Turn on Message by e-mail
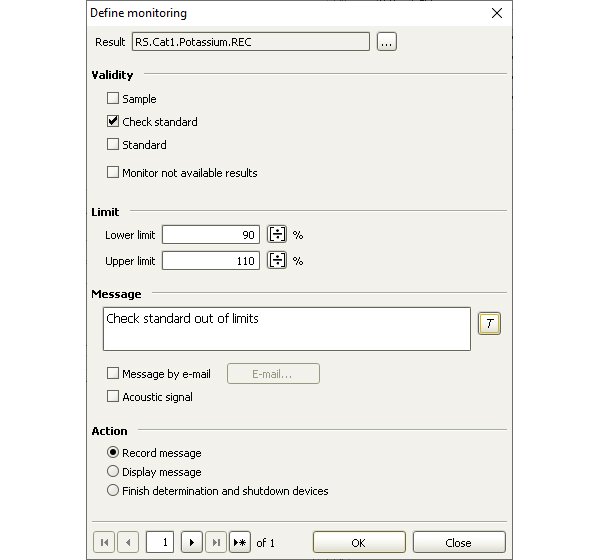 (x=113, y=373)
